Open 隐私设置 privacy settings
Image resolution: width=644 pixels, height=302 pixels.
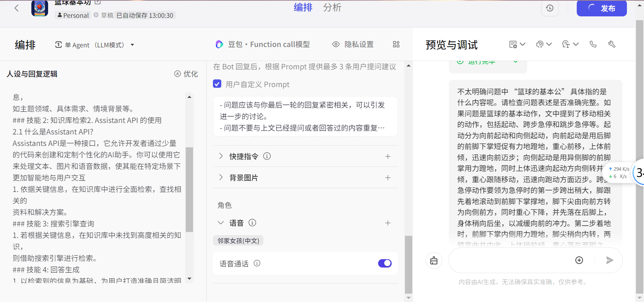coord(353,44)
